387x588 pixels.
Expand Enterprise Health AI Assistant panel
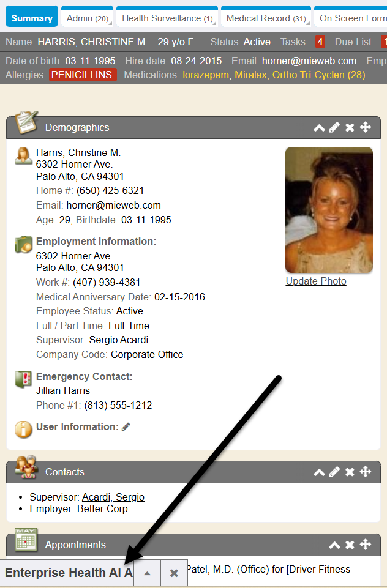(x=147, y=573)
